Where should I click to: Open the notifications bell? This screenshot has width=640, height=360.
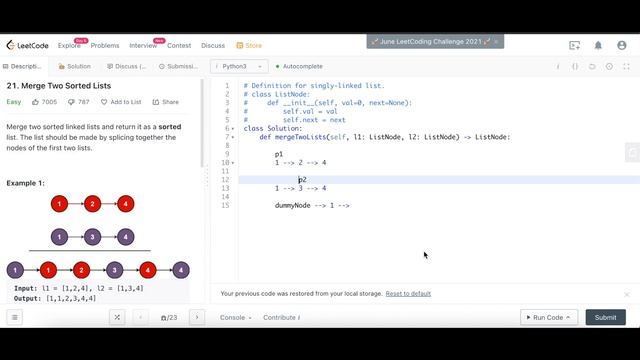[x=598, y=45]
